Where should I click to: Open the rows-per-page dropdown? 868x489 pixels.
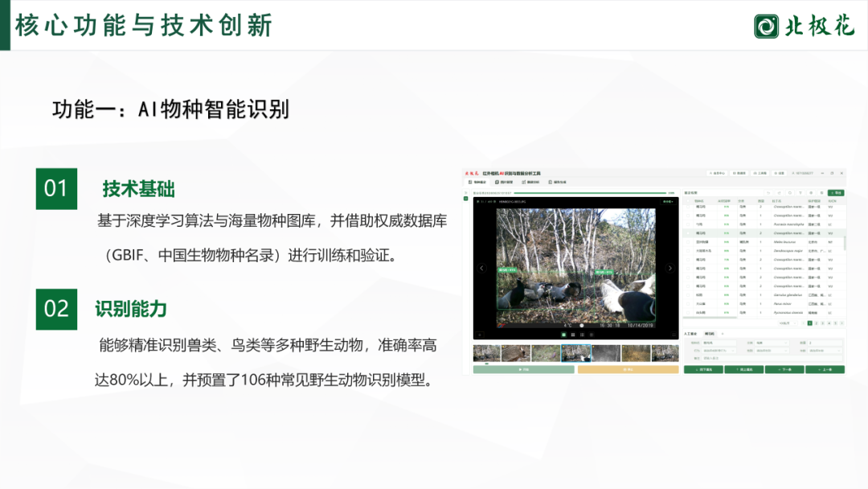788,323
